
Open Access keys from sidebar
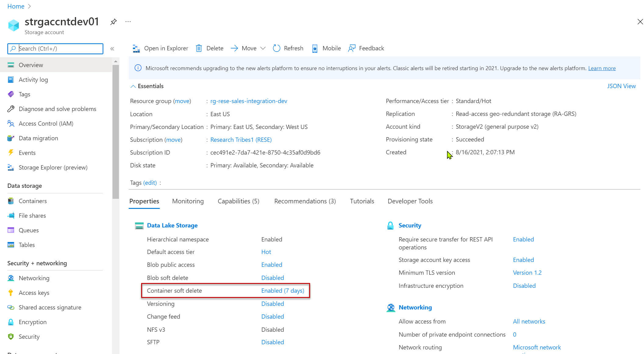pyautogui.click(x=34, y=293)
